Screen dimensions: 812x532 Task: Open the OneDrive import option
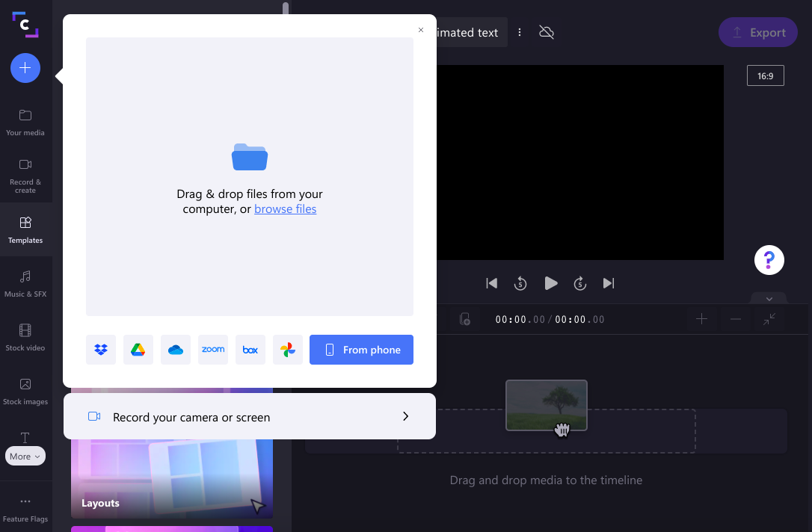click(175, 349)
